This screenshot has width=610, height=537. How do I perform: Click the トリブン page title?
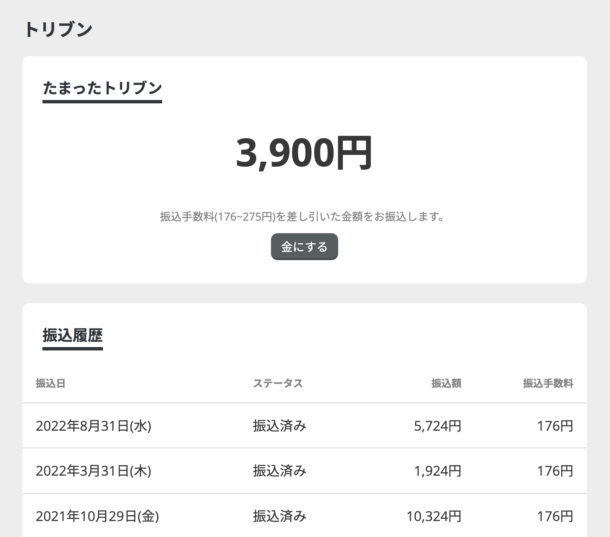(x=58, y=29)
